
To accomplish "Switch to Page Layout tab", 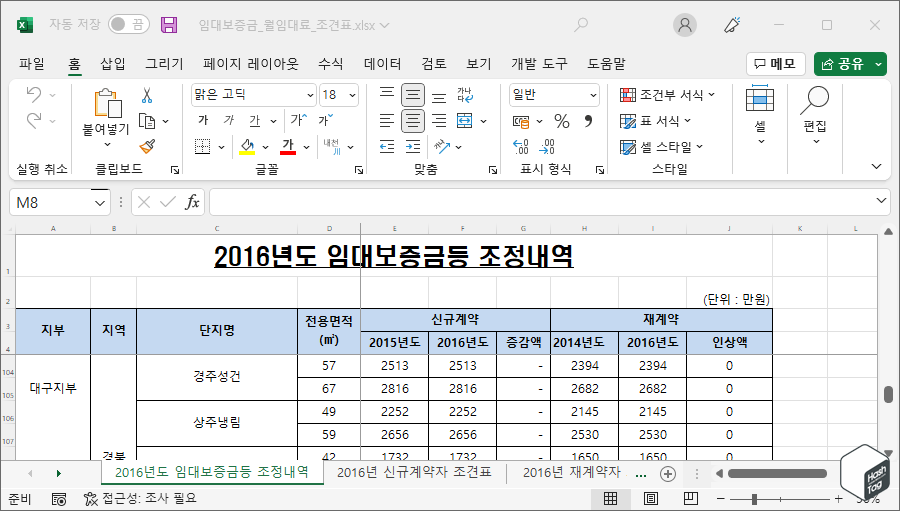I will 251,64.
